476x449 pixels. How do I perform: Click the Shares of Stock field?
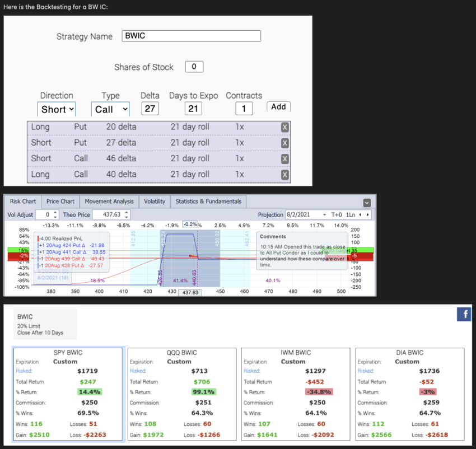click(194, 67)
